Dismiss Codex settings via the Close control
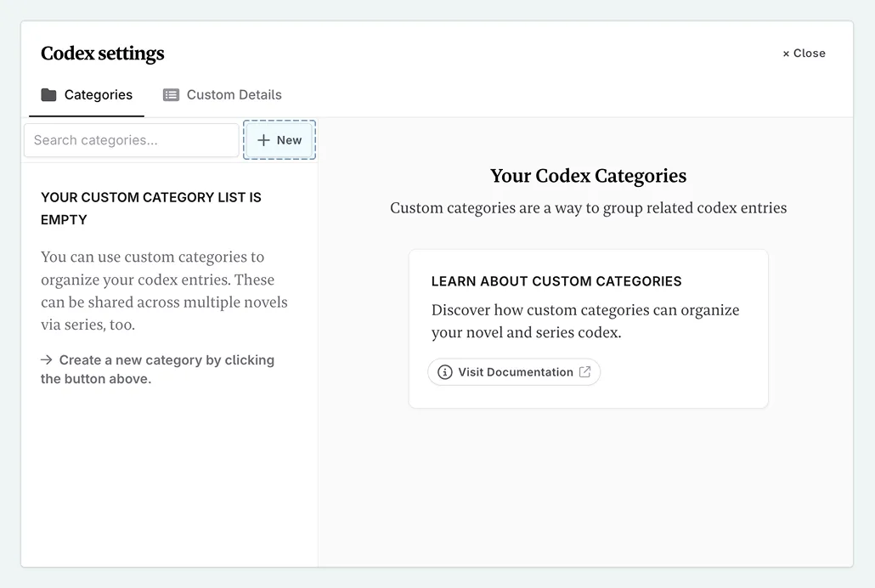Viewport: 875px width, 588px height. click(804, 53)
